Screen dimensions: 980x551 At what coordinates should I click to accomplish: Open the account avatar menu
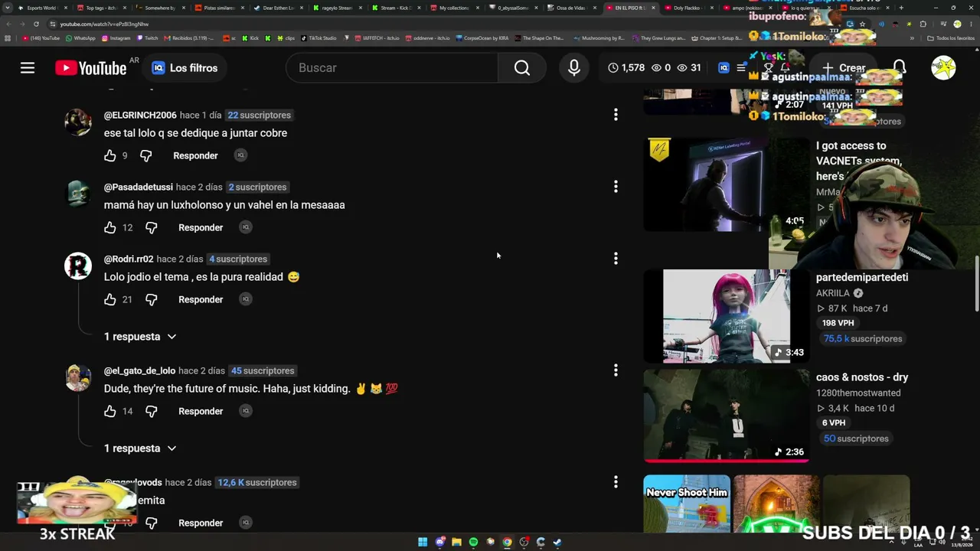943,68
